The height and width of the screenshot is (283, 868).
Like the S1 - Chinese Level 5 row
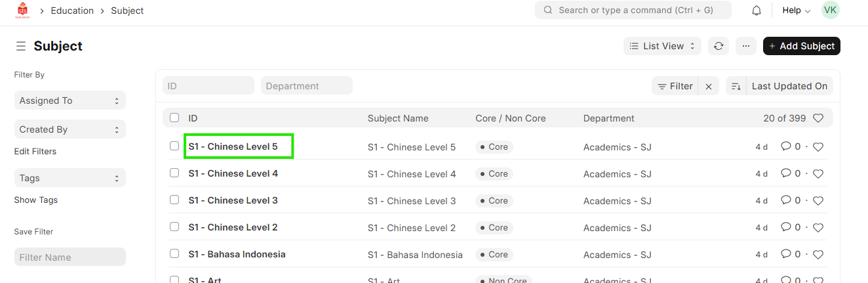pyautogui.click(x=818, y=147)
